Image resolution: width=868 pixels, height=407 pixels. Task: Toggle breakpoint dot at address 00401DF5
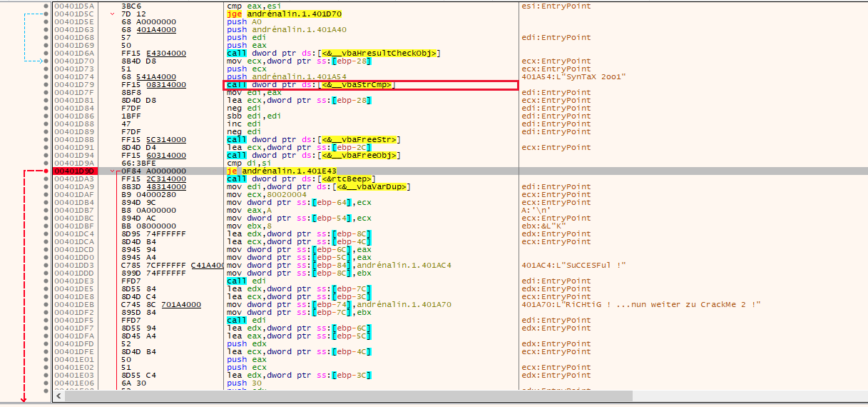pos(47,321)
